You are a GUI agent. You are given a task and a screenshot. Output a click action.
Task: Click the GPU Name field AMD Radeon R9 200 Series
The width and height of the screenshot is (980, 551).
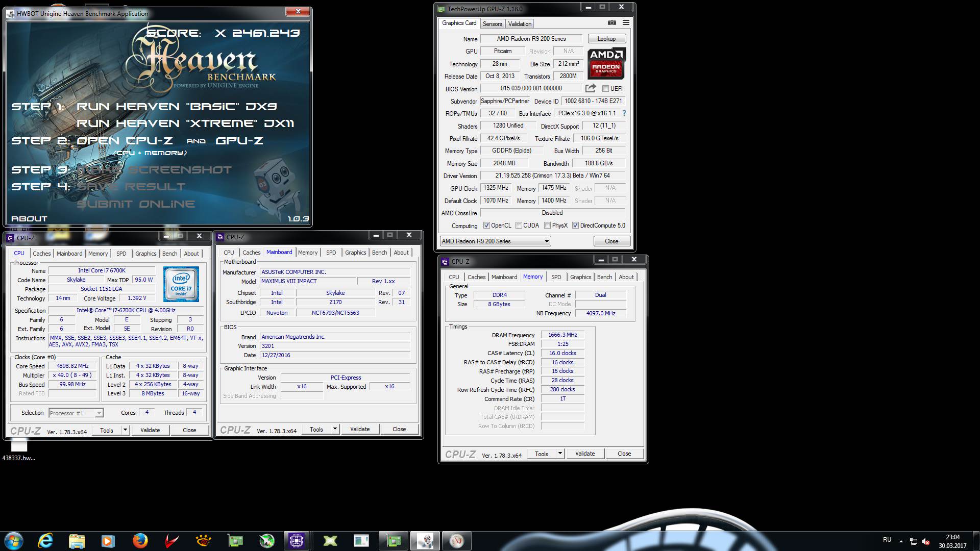coord(531,39)
